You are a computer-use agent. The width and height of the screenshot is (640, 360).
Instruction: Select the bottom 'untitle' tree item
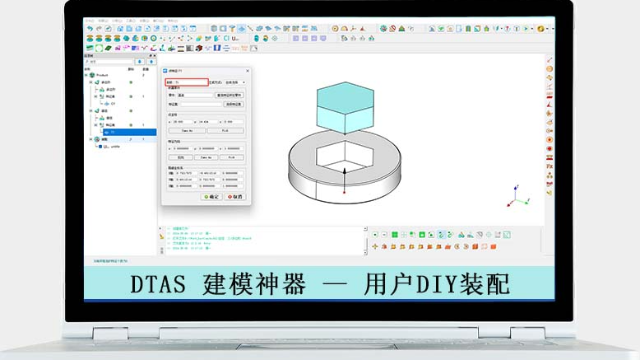pyautogui.click(x=111, y=147)
